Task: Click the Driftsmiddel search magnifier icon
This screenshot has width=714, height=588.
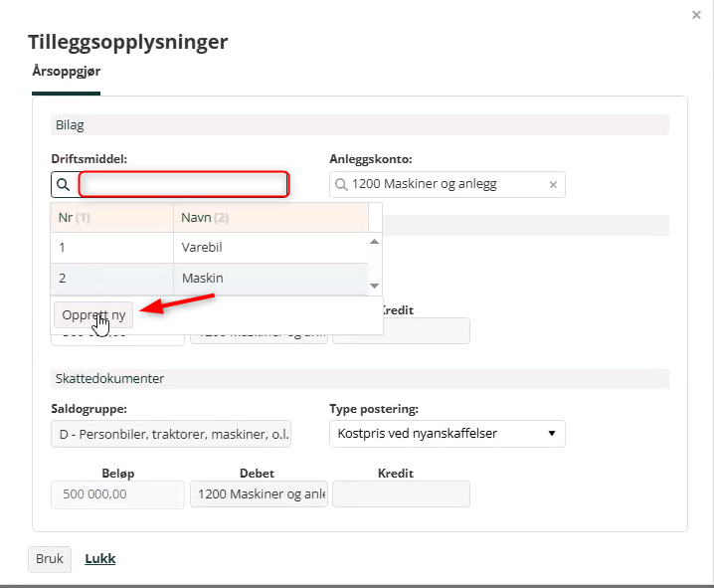Action: (64, 184)
